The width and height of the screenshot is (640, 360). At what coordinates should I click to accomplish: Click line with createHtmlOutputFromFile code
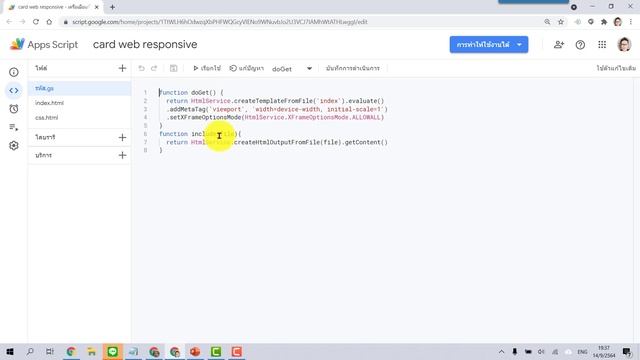(x=276, y=142)
